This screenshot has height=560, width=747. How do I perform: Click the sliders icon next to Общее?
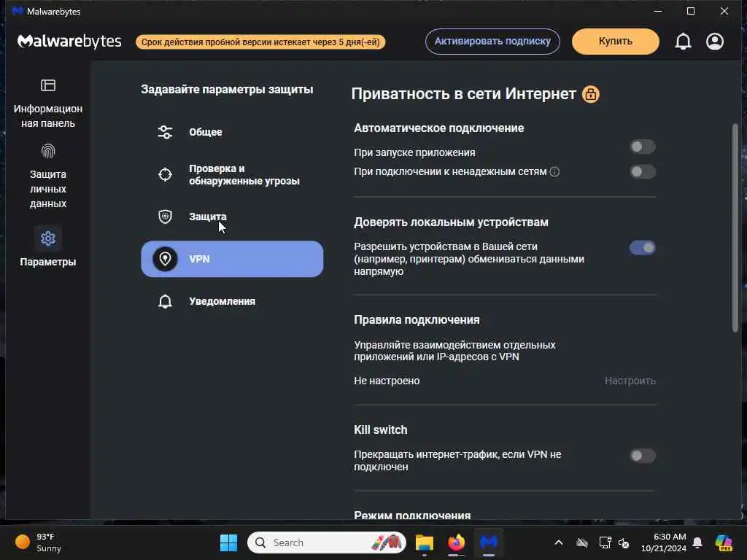[x=166, y=132]
